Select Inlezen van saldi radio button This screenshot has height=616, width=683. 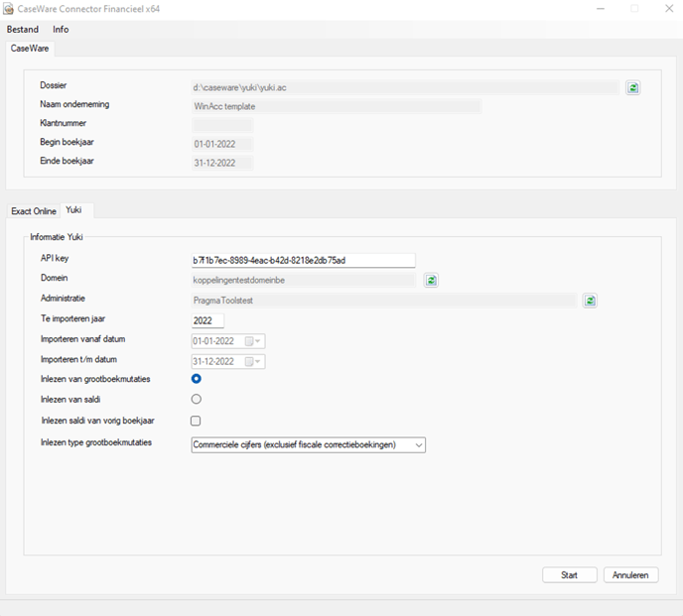(196, 399)
